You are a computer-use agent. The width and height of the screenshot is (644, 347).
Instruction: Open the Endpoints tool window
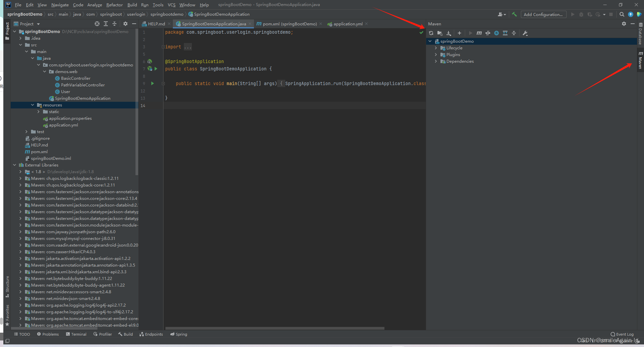(151, 334)
